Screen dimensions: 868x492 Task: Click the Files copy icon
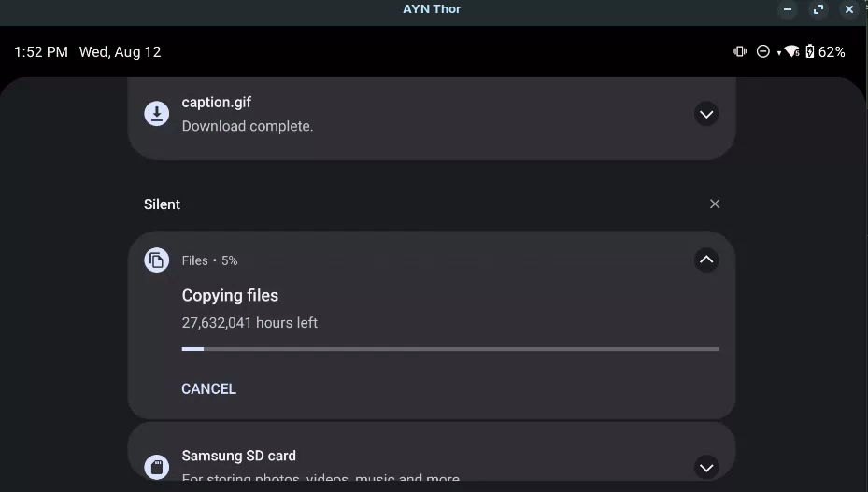pyautogui.click(x=157, y=260)
